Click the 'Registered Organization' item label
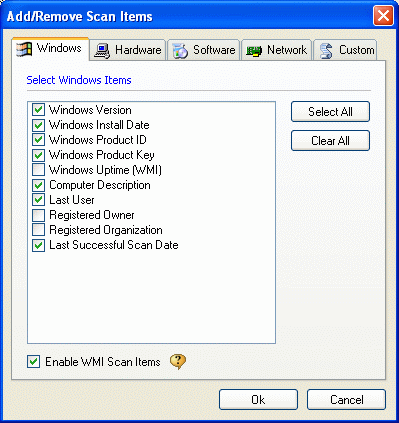The image size is (399, 423). tap(106, 230)
